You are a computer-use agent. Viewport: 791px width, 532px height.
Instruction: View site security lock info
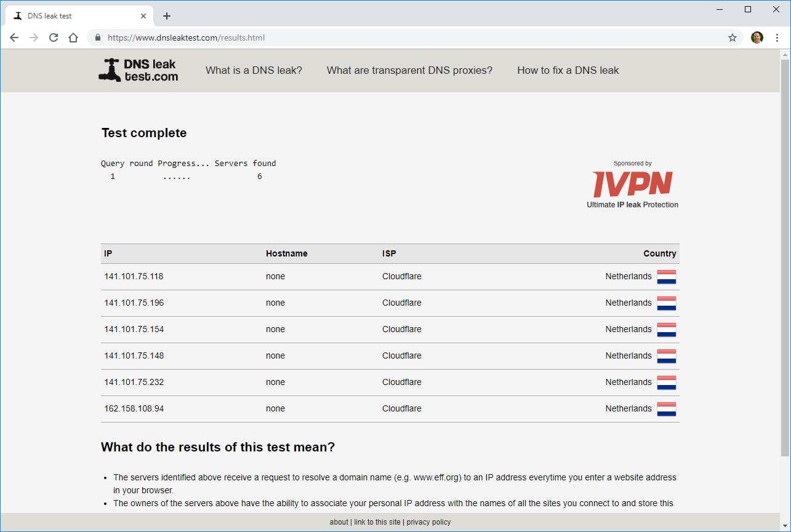click(x=97, y=38)
